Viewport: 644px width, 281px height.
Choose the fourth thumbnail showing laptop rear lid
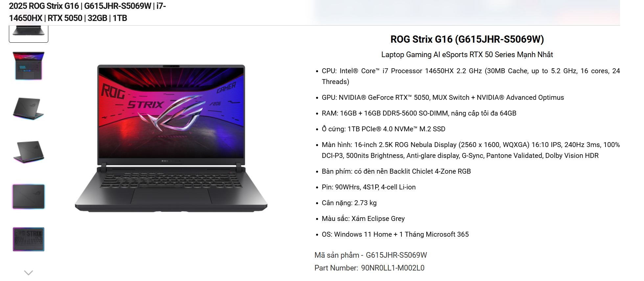[x=29, y=152]
